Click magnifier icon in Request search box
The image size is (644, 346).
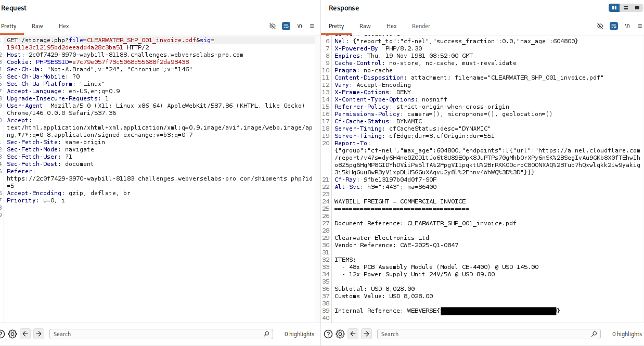(266, 334)
